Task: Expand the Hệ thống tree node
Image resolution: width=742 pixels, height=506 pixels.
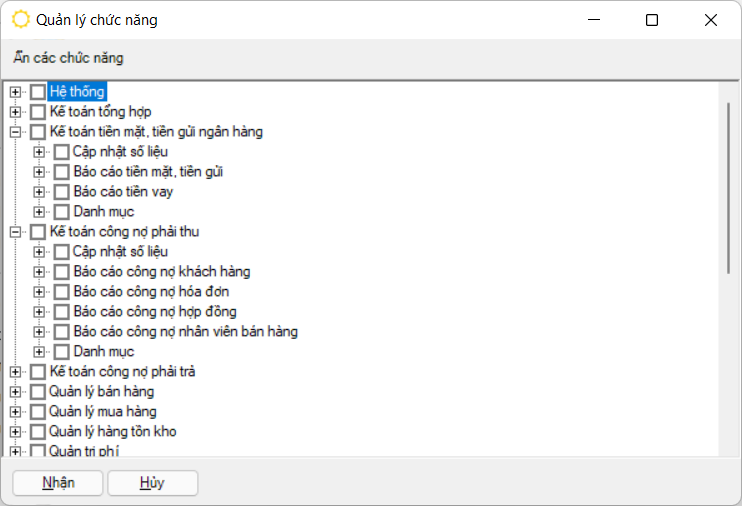Action: 15,92
